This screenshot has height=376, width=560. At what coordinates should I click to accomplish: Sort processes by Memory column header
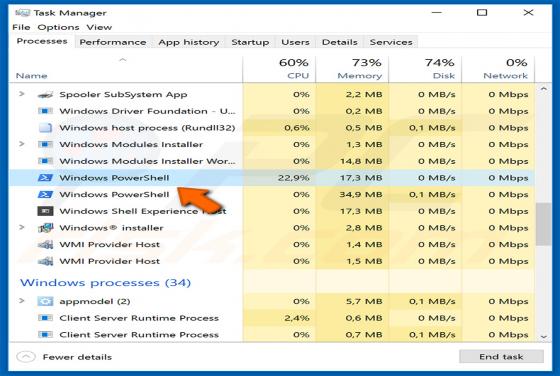(x=352, y=69)
